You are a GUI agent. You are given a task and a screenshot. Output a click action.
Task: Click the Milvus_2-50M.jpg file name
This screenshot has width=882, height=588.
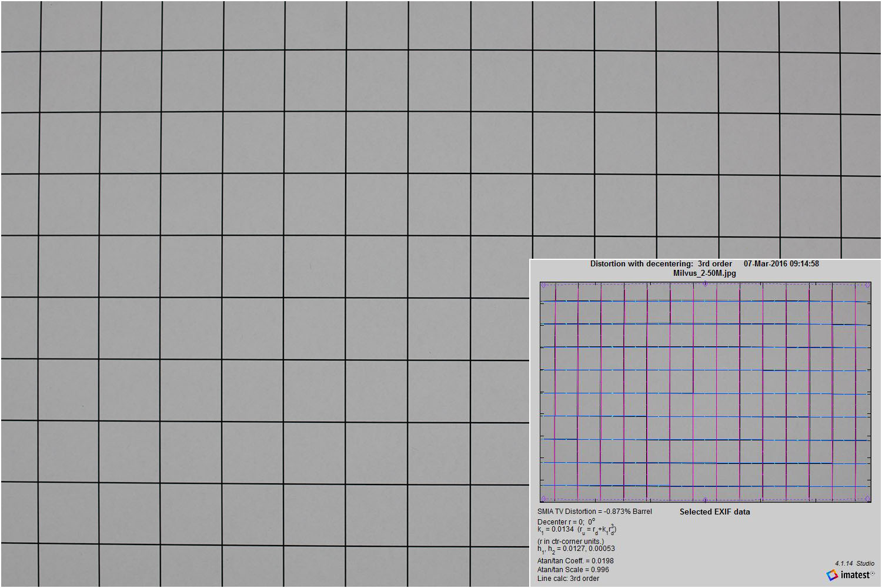pyautogui.click(x=704, y=273)
